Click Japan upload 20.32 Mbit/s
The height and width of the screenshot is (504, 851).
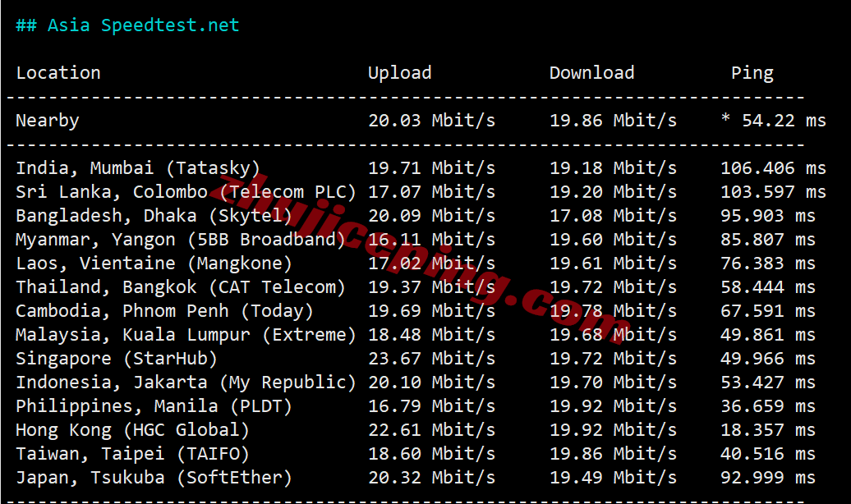(x=431, y=479)
